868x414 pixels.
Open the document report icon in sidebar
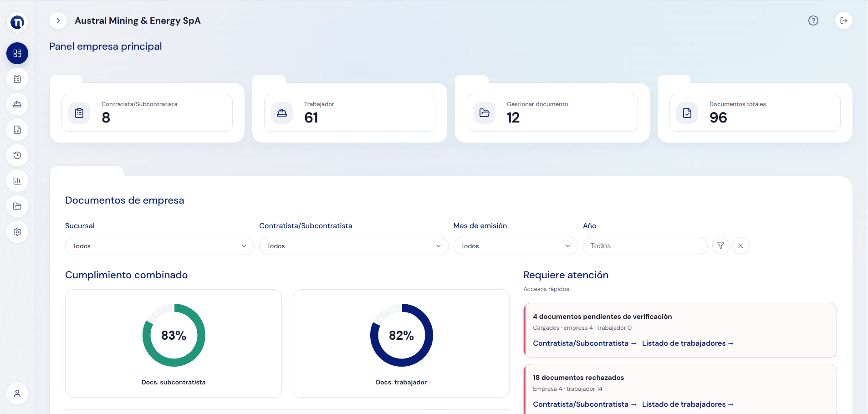(17, 130)
